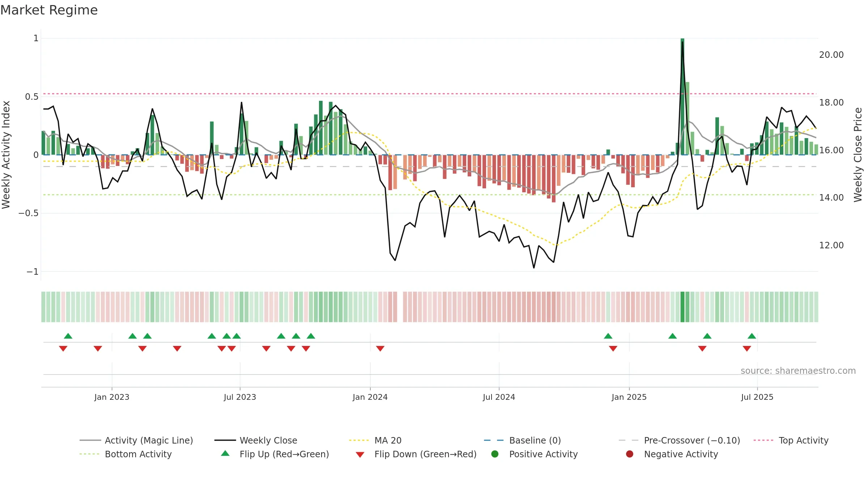Click the 16.00 price tick label
This screenshot has width=868, height=488.
tap(831, 150)
